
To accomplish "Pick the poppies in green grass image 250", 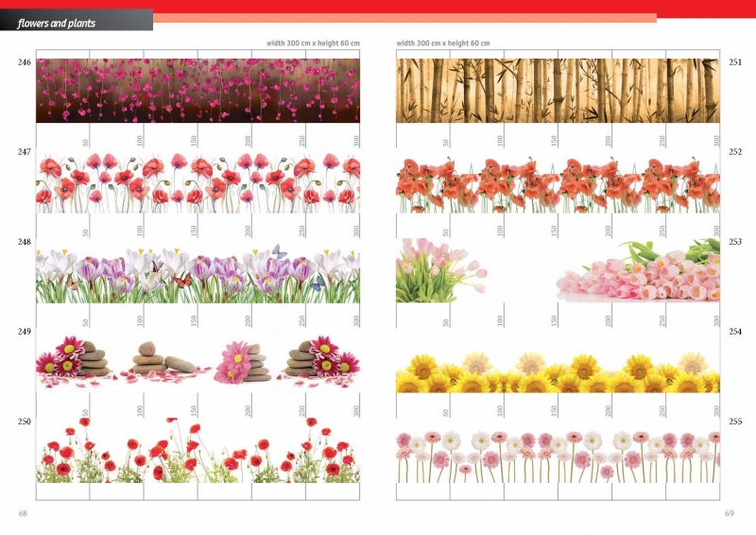I will [x=198, y=451].
